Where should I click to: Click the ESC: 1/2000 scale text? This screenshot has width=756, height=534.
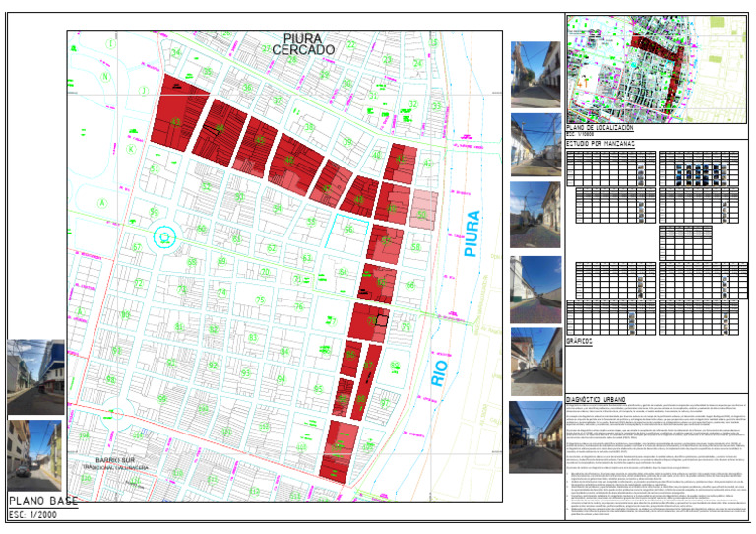(32, 514)
